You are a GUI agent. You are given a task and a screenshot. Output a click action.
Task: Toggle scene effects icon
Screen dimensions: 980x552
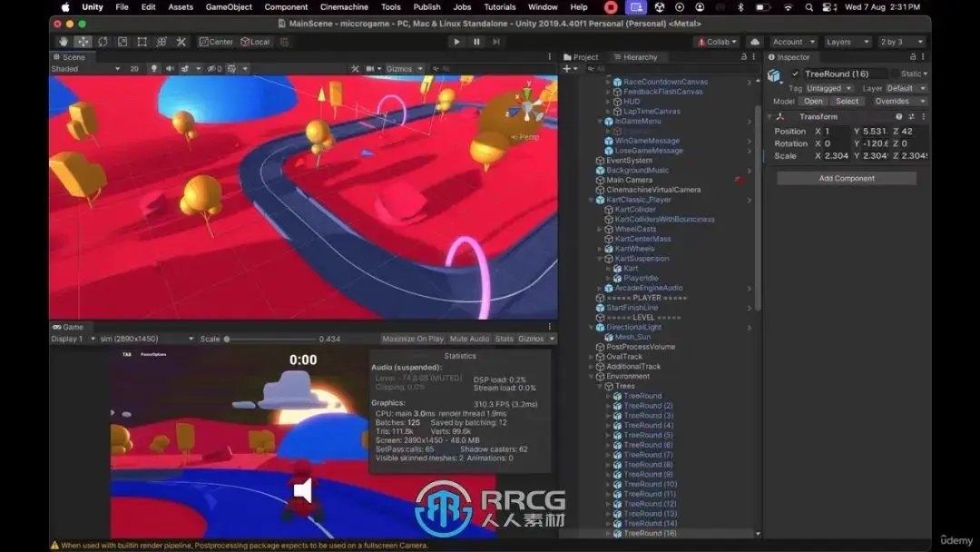[x=185, y=69]
